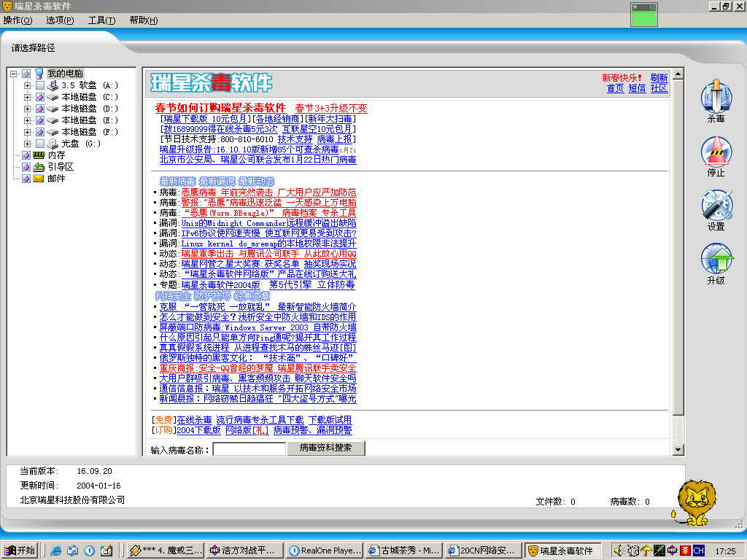Select the 内存 memory chip icon
The image size is (747, 560).
coord(39,155)
